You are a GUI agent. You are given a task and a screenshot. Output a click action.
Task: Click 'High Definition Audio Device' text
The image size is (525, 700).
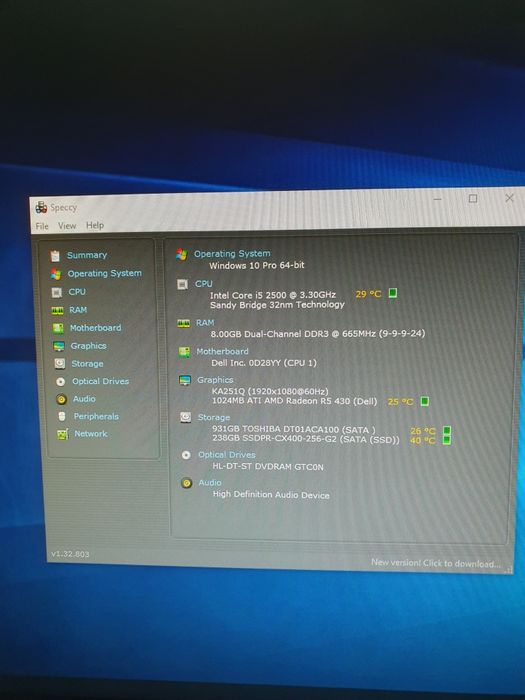(x=271, y=495)
